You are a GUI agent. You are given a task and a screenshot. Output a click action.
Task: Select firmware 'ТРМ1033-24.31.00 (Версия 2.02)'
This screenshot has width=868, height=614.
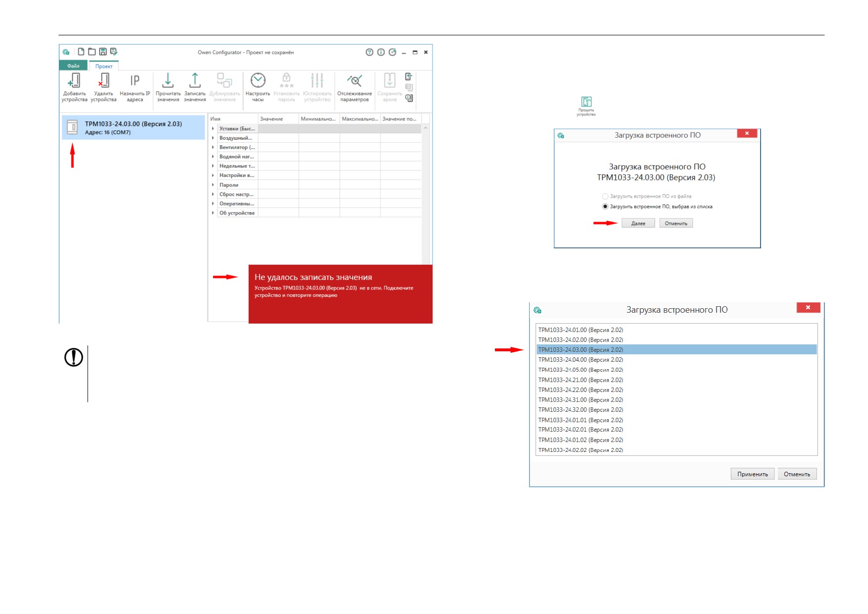coord(676,400)
